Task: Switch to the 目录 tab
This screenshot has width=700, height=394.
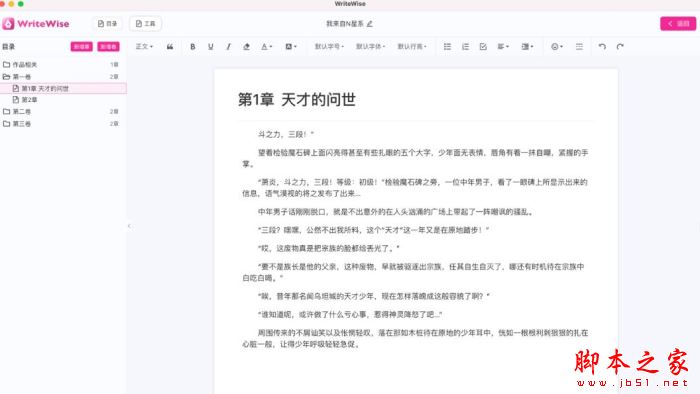Action: click(107, 24)
